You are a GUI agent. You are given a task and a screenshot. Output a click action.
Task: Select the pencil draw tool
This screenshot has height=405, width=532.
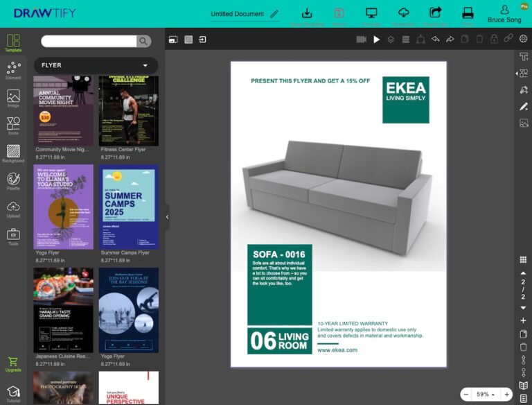[524, 106]
